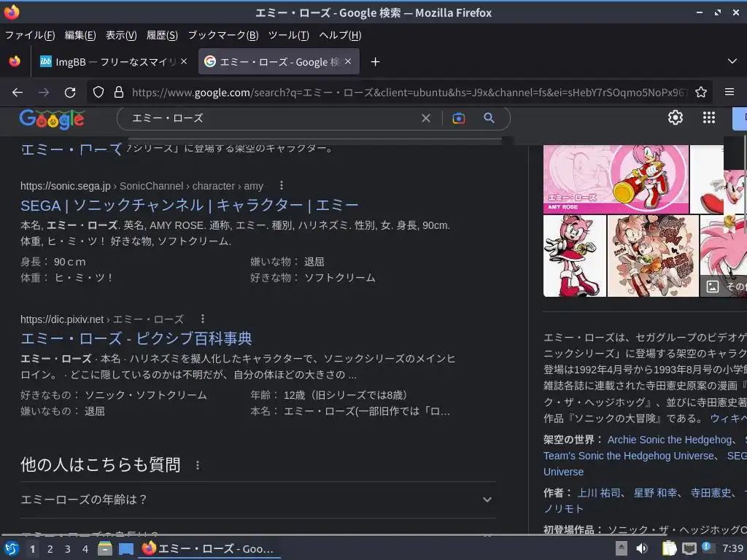Open the taskbar start menu icon
This screenshot has width=747, height=560.
11,548
